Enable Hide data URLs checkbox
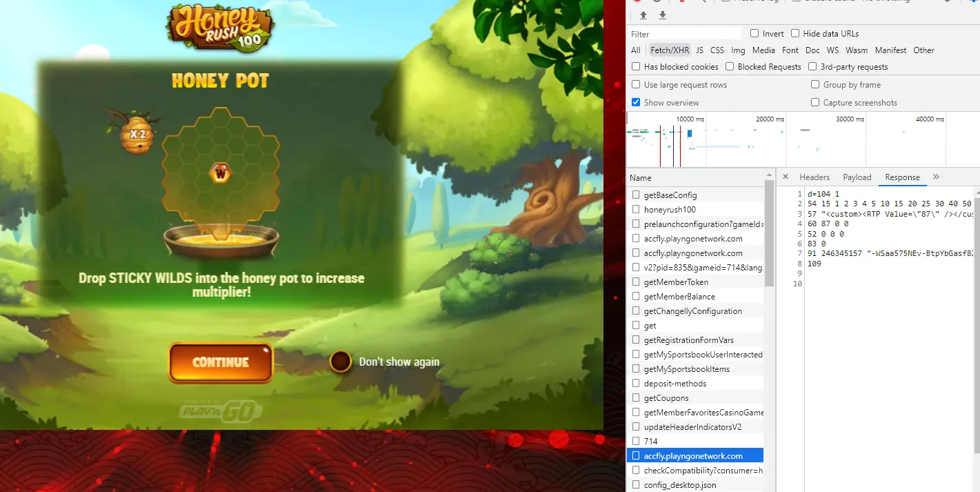Image resolution: width=980 pixels, height=492 pixels. (795, 33)
